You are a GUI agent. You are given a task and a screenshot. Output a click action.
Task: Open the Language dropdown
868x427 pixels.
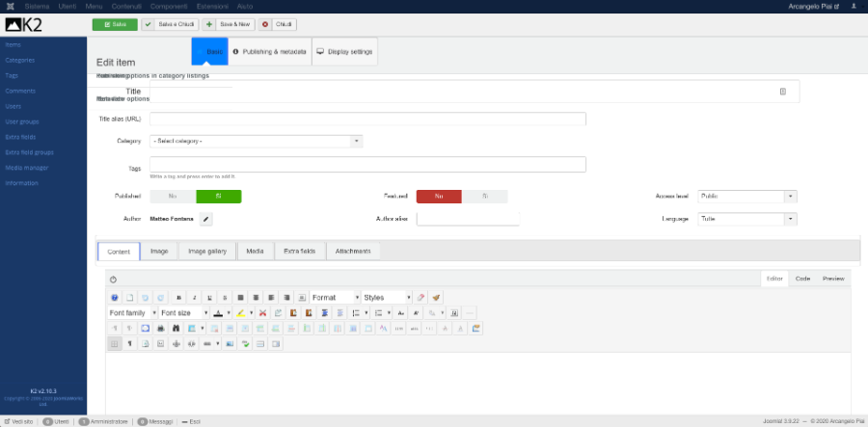click(747, 219)
